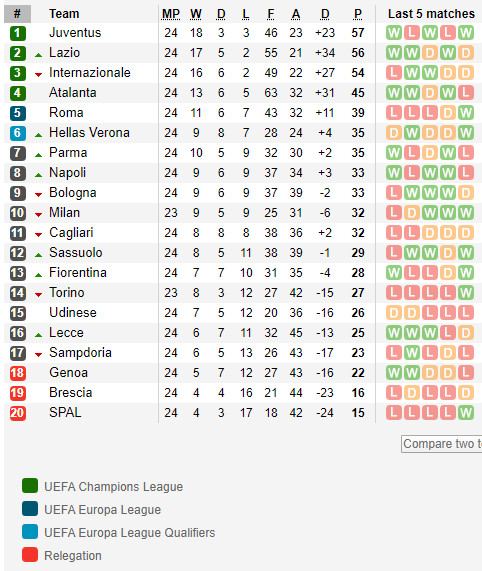Open the Brescia team link
Viewport: 482px width, 571px height.
click(71, 393)
